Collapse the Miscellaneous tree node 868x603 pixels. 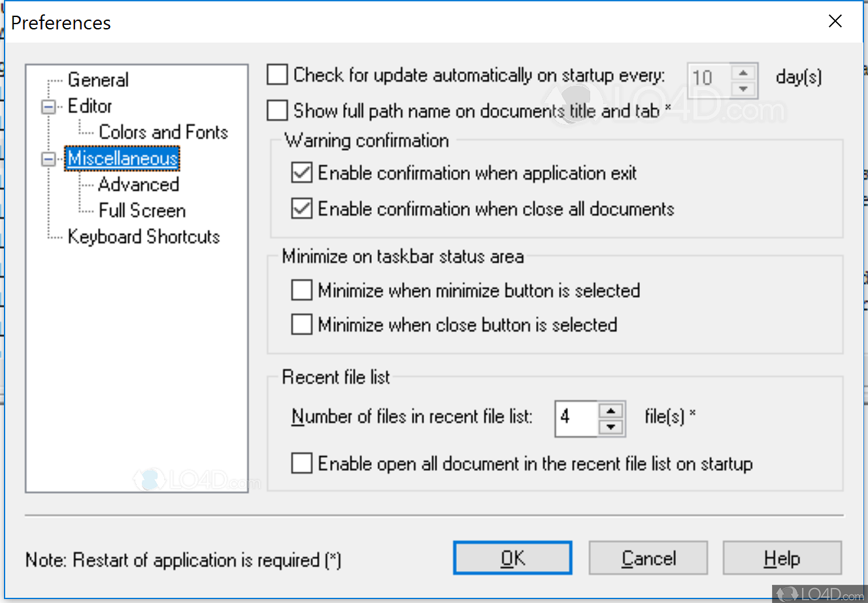48,159
